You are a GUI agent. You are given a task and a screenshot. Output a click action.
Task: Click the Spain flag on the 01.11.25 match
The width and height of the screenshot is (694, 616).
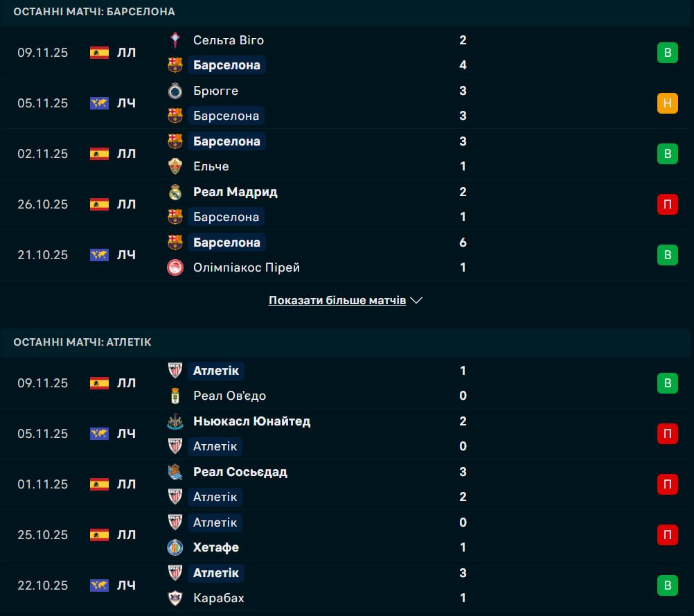point(99,484)
